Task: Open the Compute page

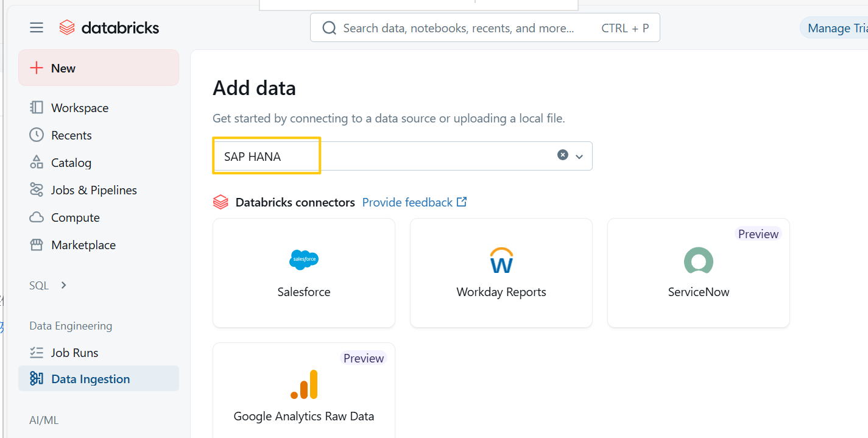Action: click(76, 217)
